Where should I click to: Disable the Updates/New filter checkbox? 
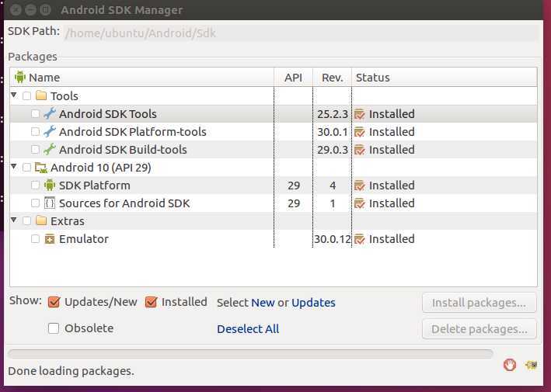pyautogui.click(x=54, y=302)
